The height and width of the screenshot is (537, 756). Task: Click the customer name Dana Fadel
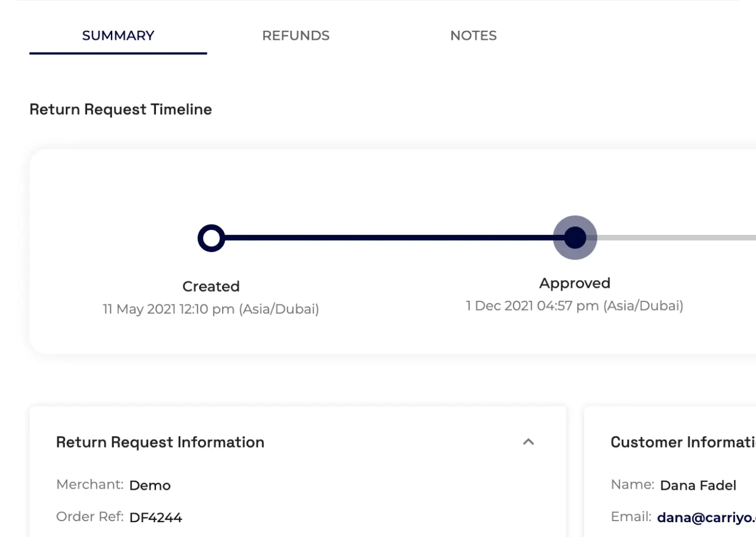click(698, 485)
